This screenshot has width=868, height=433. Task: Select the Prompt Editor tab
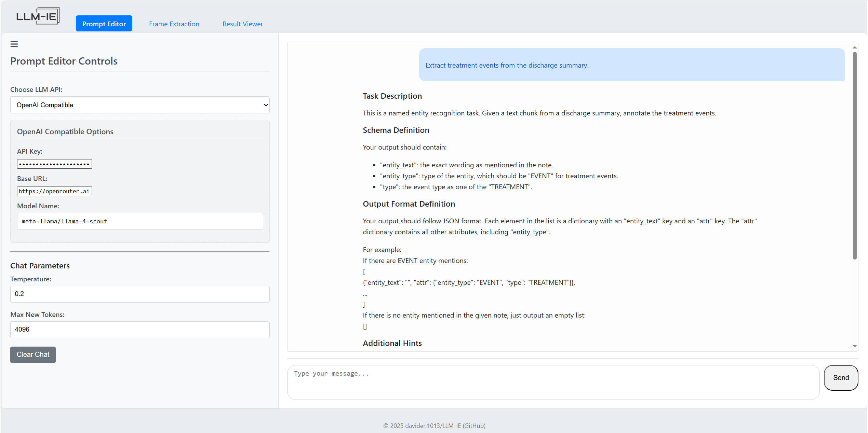coord(104,24)
